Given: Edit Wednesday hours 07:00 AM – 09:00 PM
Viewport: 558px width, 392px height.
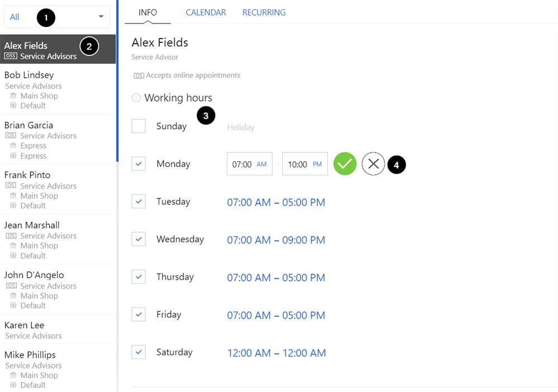Looking at the screenshot, I should pos(276,240).
